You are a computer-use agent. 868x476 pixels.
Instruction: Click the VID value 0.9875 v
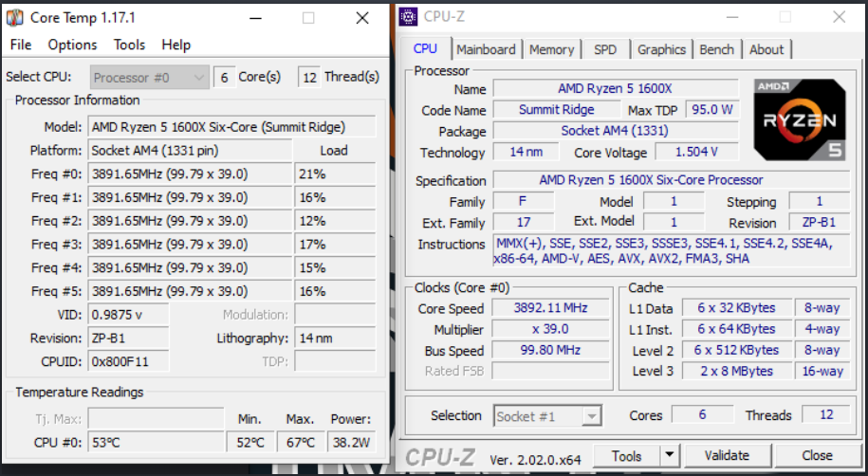tap(128, 315)
